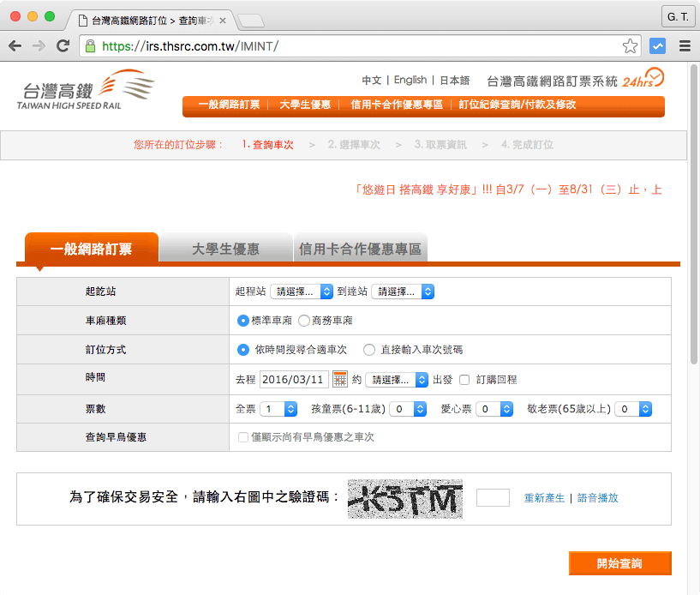Click the 重新產生 captcha link

point(544,498)
